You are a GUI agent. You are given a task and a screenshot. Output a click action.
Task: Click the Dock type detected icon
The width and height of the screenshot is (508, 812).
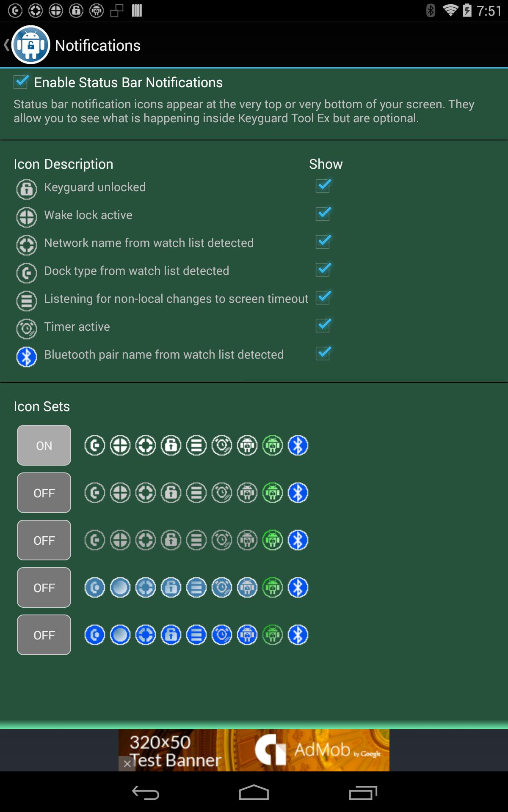click(x=26, y=273)
